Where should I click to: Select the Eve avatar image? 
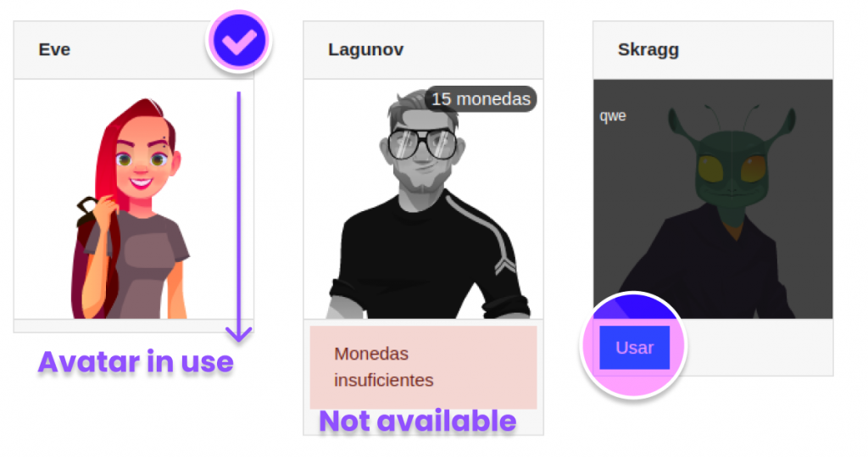point(133,199)
